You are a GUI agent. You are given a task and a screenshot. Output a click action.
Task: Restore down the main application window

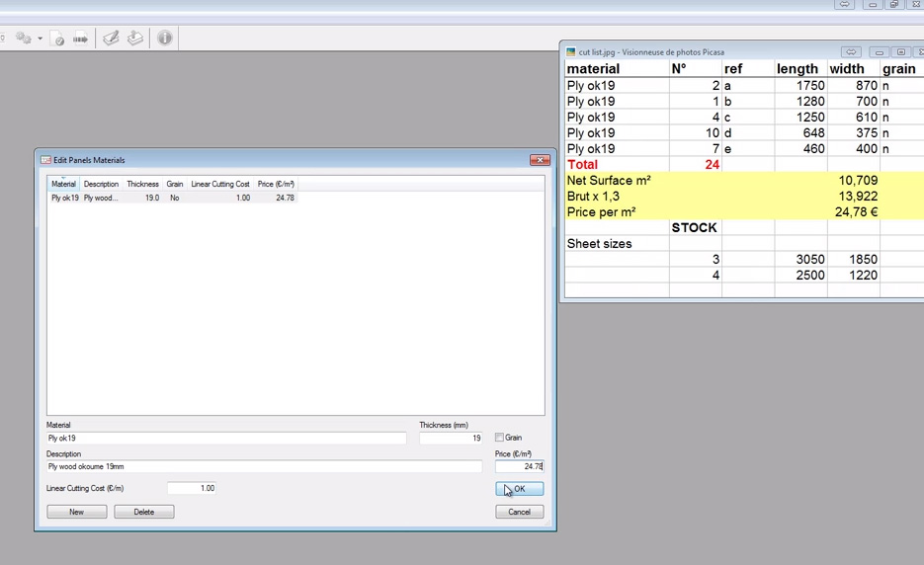click(894, 4)
